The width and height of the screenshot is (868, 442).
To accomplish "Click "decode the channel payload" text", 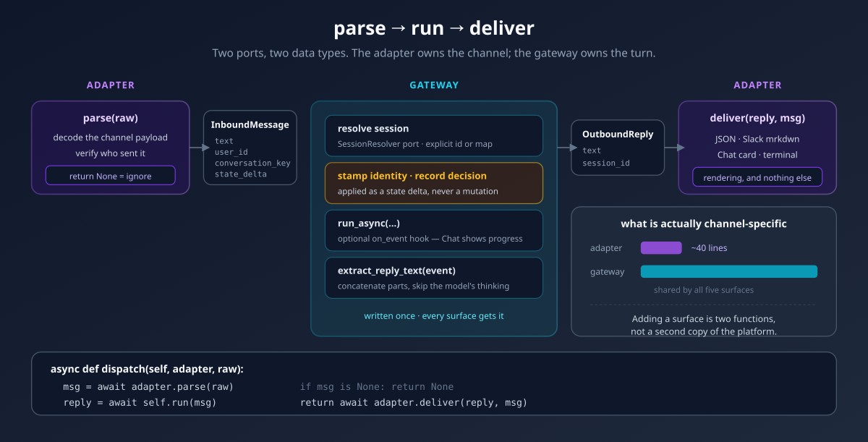I will point(111,137).
